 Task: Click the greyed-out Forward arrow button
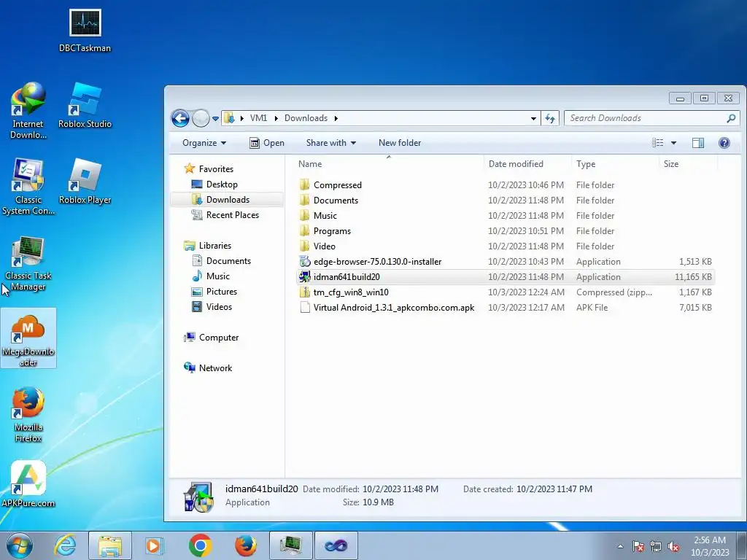[201, 118]
